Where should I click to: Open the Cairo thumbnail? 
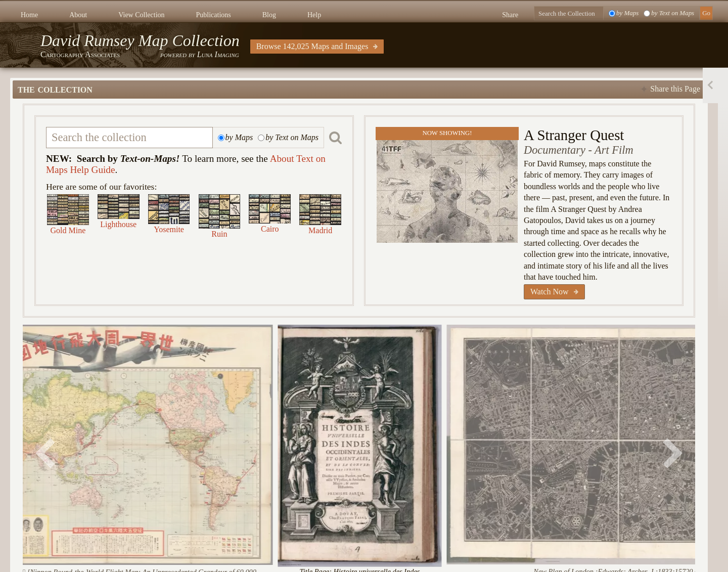tap(270, 209)
